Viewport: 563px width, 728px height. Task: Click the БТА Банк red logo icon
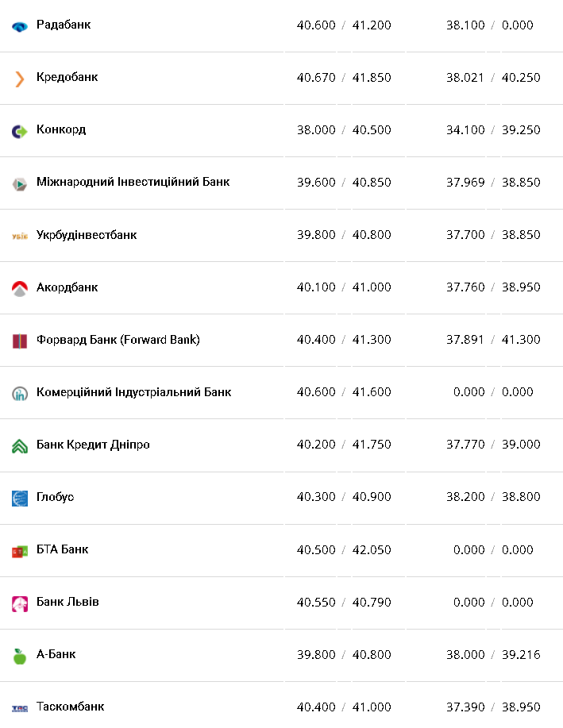coord(20,550)
